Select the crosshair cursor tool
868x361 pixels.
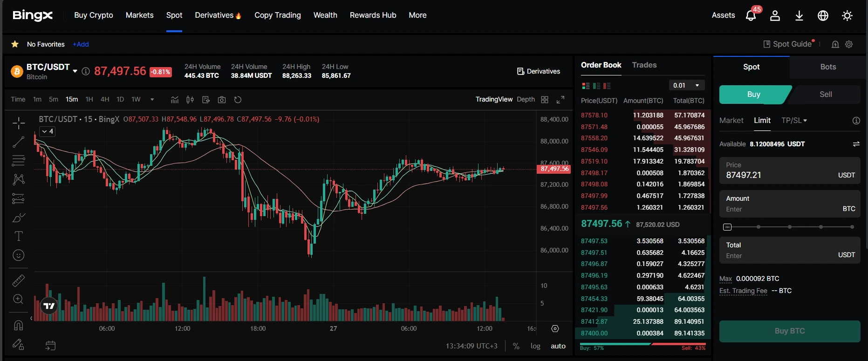(19, 123)
